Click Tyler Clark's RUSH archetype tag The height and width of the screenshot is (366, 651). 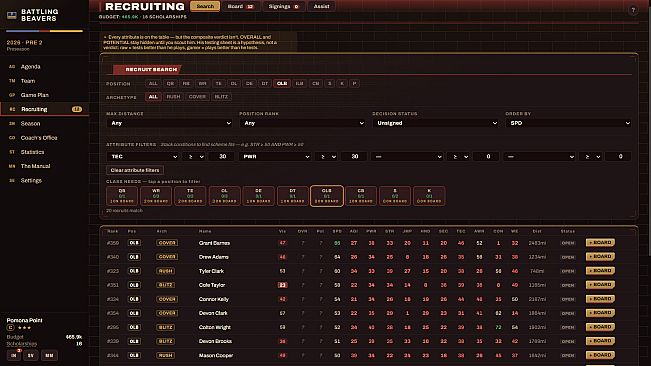(165, 271)
